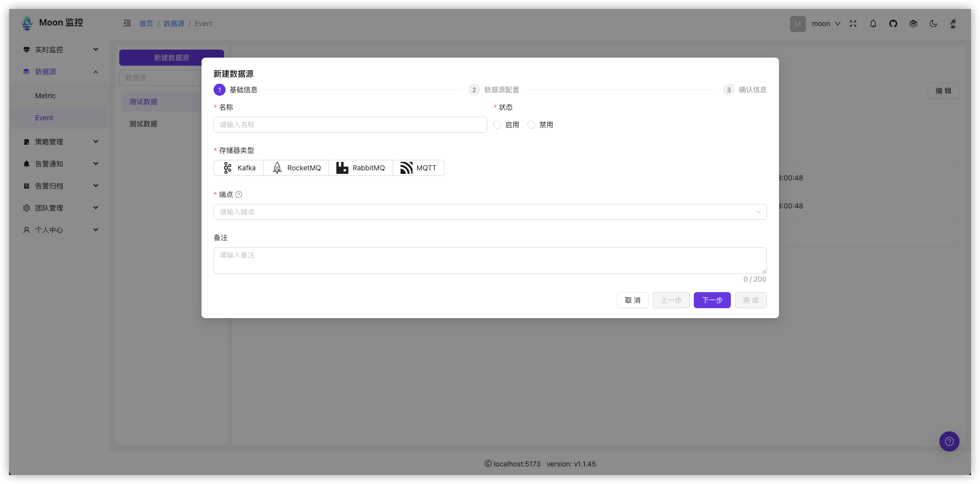Click the Moon logo icon
Image resolution: width=980 pixels, height=484 pixels.
pyautogui.click(x=27, y=23)
